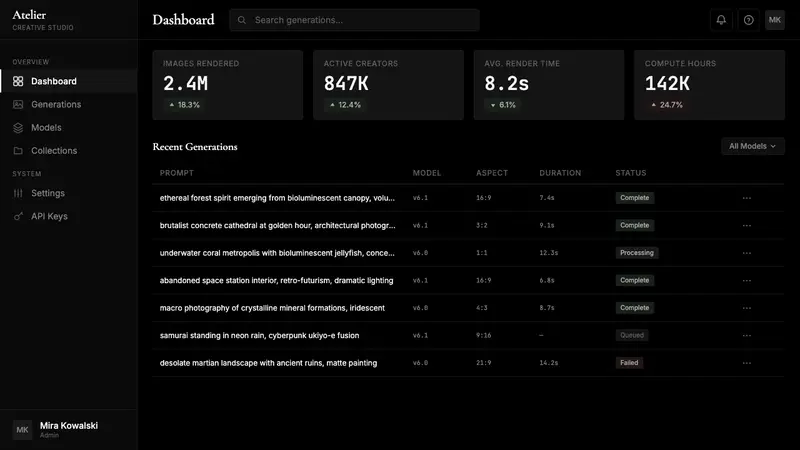800x450 pixels.
Task: Sort by the ASPECT column header
Action: tap(492, 173)
